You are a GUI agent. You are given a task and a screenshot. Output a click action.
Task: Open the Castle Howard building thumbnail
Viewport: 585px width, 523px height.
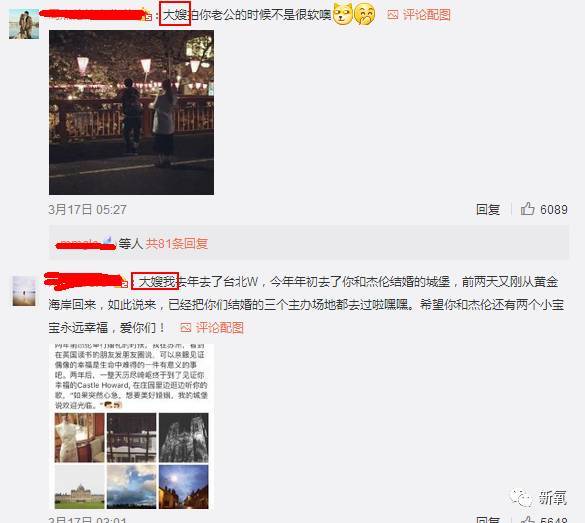pyautogui.click(x=79, y=487)
